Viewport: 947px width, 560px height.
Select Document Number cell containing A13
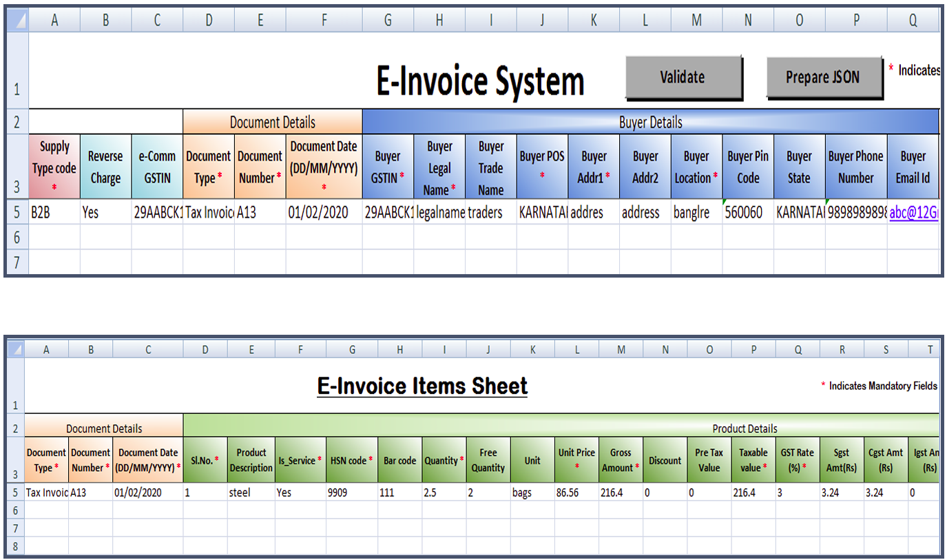pos(260,212)
